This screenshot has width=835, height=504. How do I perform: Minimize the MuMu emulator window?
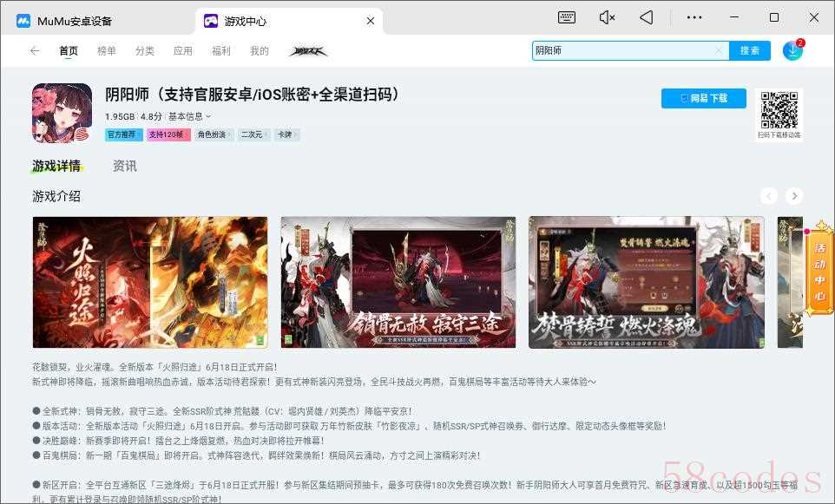pyautogui.click(x=734, y=17)
